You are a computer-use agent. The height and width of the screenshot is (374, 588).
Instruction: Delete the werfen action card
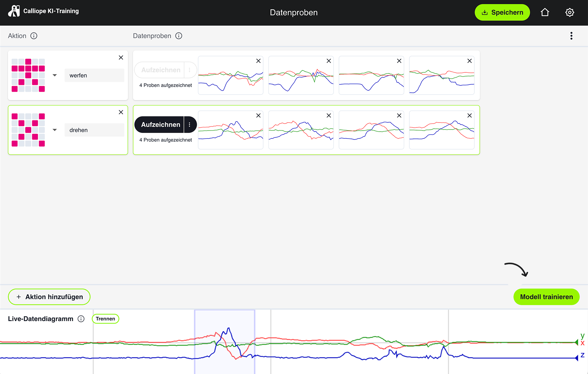tap(121, 57)
